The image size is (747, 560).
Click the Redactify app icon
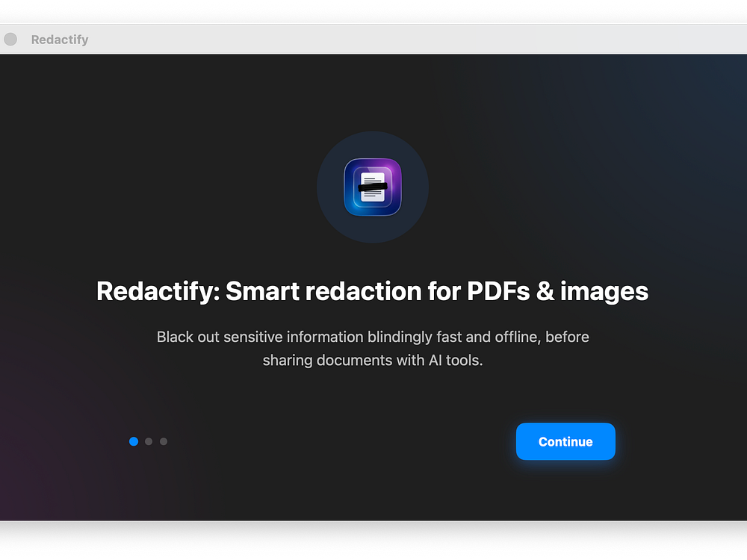[x=373, y=187]
